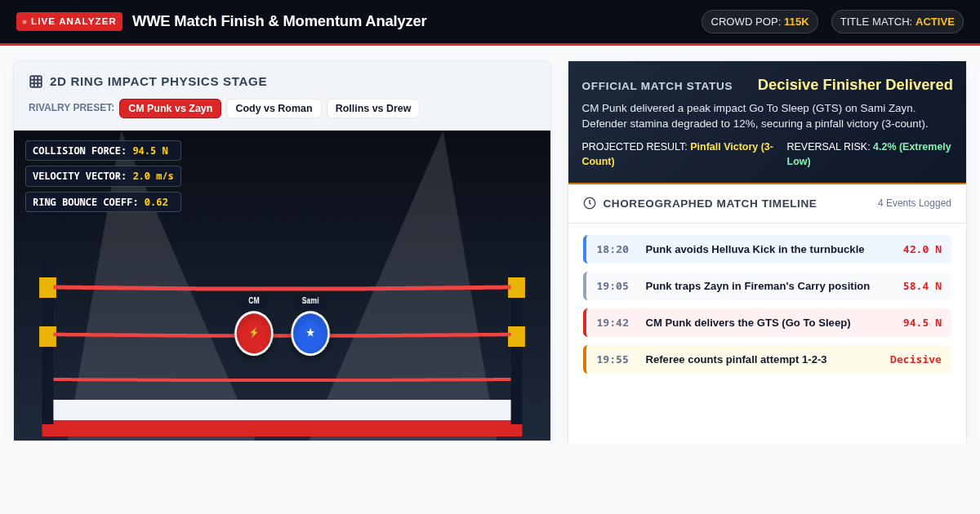Click the TITLE MATCH ACTIVE pill
The height and width of the screenshot is (514, 980).
(897, 21)
